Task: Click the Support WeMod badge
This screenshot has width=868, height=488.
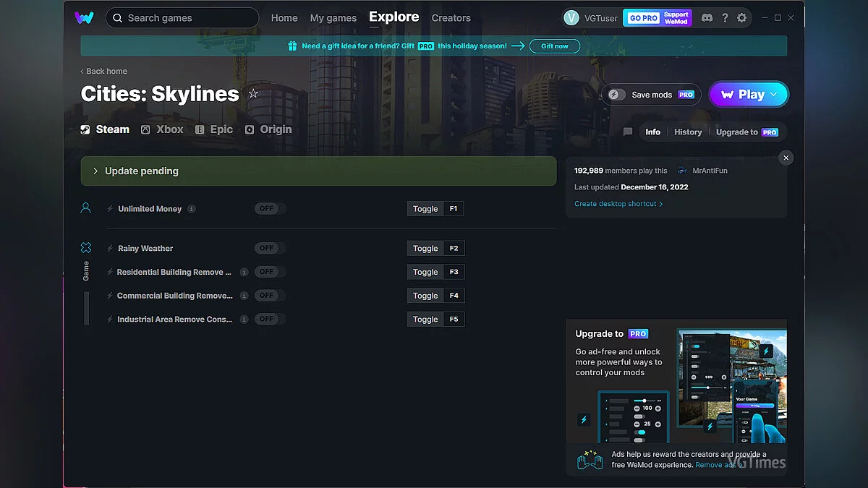Action: pos(676,18)
